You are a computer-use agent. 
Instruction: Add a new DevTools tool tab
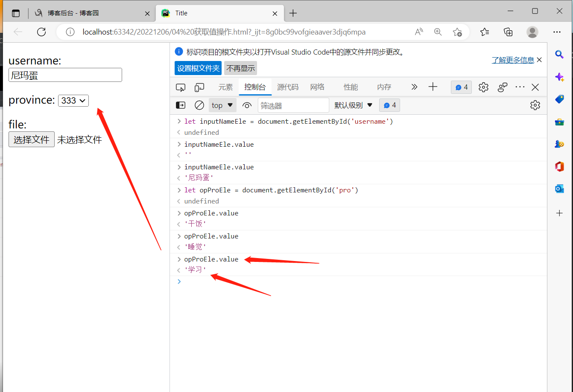(x=433, y=87)
